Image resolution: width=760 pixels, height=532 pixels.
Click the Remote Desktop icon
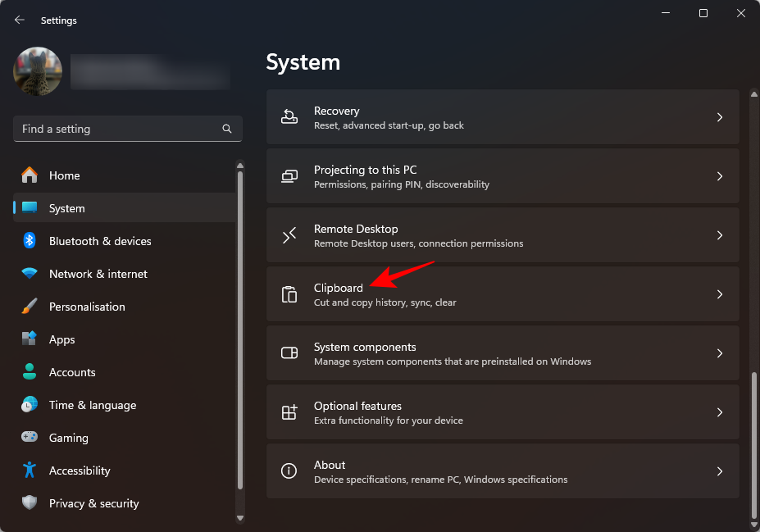point(289,235)
